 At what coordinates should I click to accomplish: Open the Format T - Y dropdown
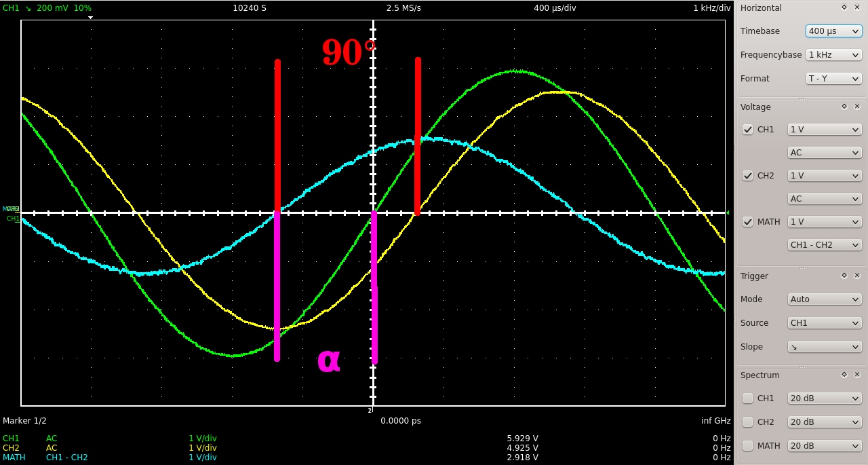833,79
